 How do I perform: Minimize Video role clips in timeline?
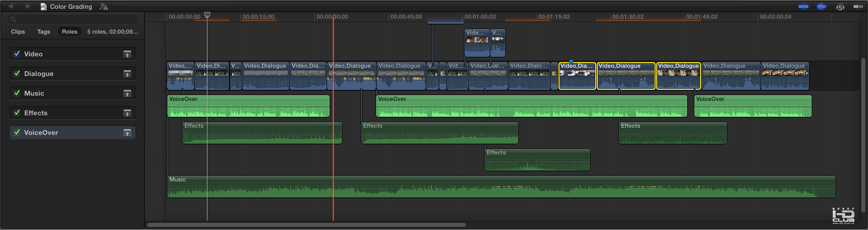pyautogui.click(x=127, y=54)
